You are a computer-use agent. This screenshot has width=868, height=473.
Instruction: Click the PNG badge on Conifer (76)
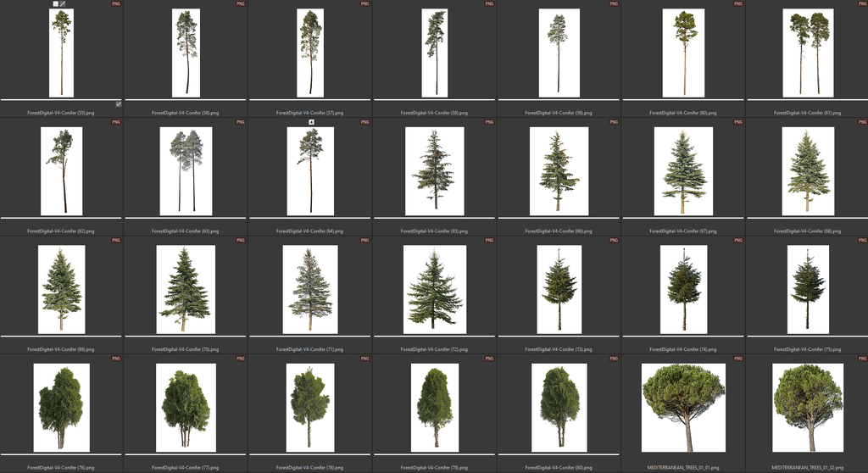point(116,359)
